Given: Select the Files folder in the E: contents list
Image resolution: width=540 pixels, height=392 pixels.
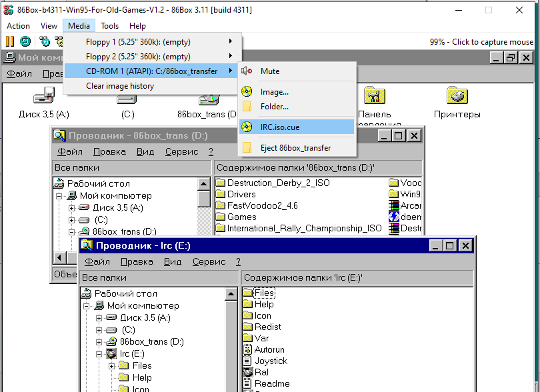Looking at the screenshot, I should (264, 293).
